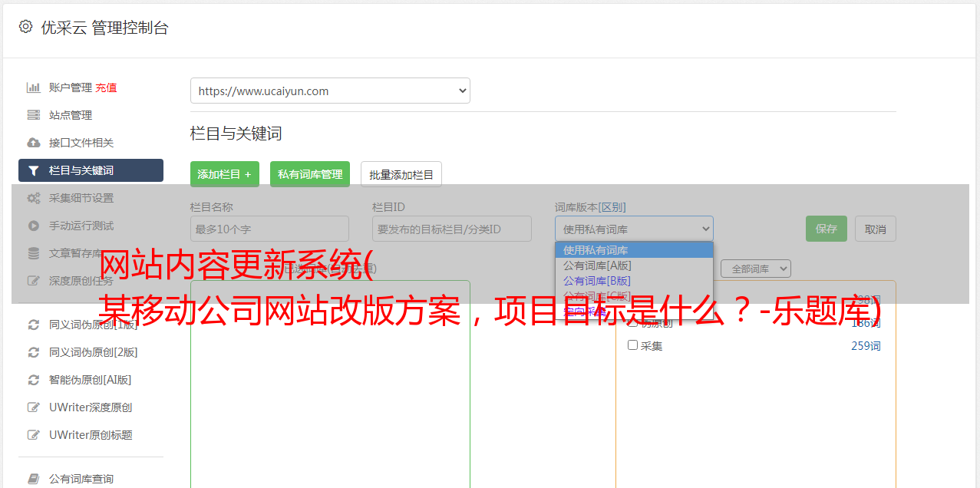Click the 栏目名称 input field

tap(269, 229)
